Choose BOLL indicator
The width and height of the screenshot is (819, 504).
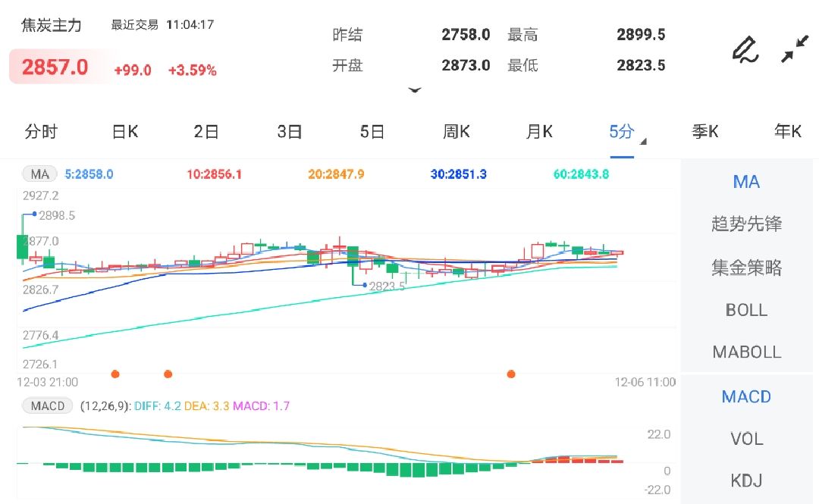tap(746, 310)
